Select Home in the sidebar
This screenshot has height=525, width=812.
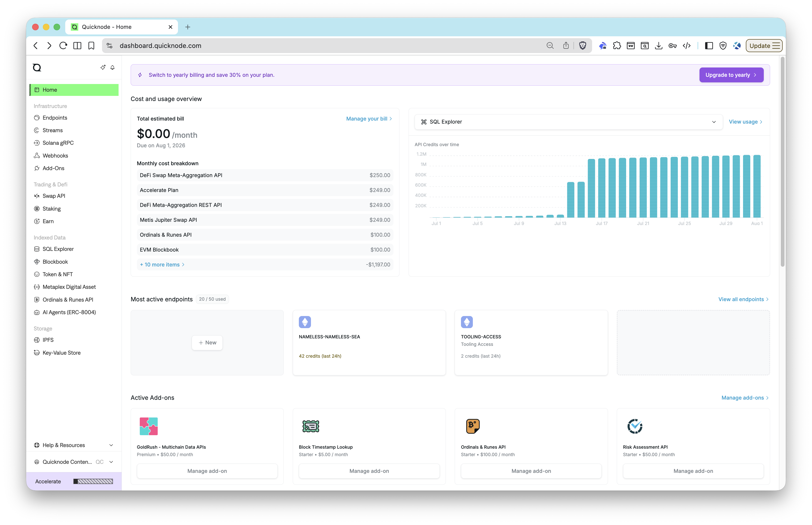pyautogui.click(x=74, y=90)
